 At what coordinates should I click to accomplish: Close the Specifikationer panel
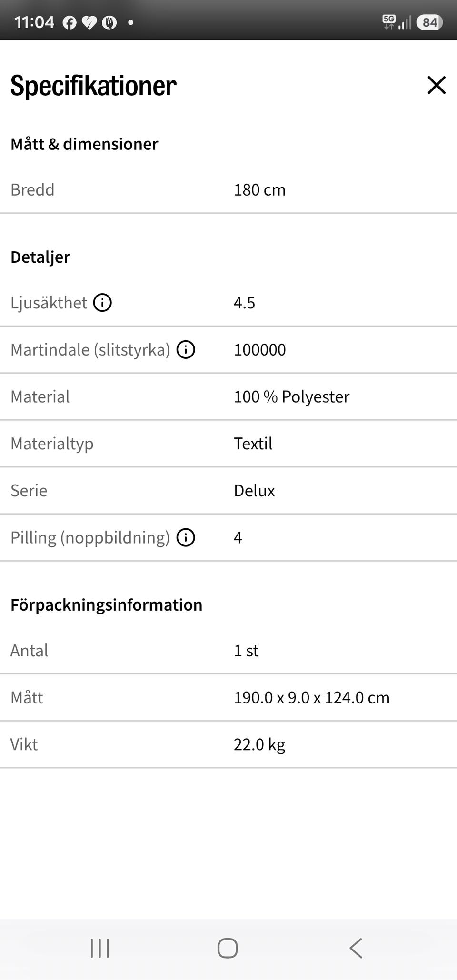tap(436, 85)
